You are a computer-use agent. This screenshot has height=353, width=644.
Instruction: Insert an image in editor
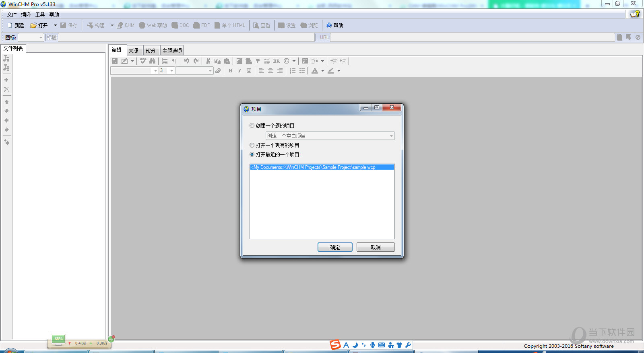[239, 61]
